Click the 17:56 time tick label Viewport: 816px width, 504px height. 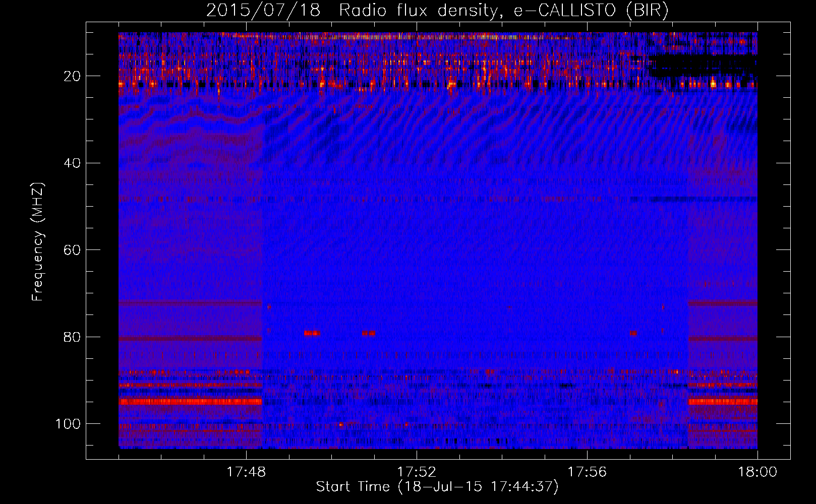pyautogui.click(x=587, y=472)
